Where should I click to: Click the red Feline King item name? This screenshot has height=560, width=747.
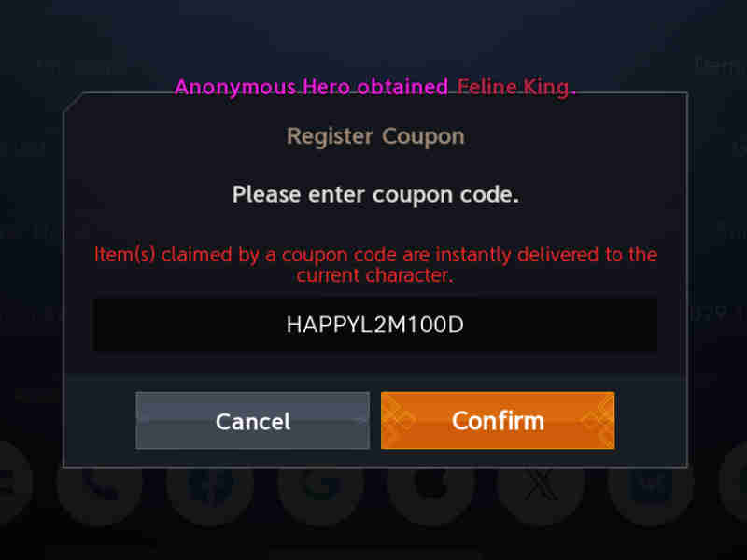click(516, 87)
